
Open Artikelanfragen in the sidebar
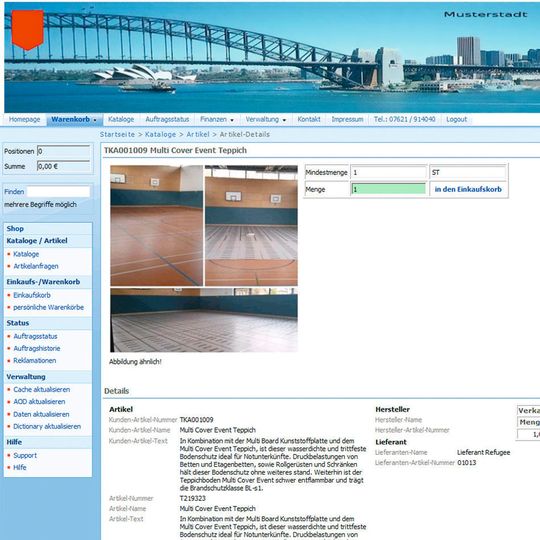pyautogui.click(x=36, y=266)
